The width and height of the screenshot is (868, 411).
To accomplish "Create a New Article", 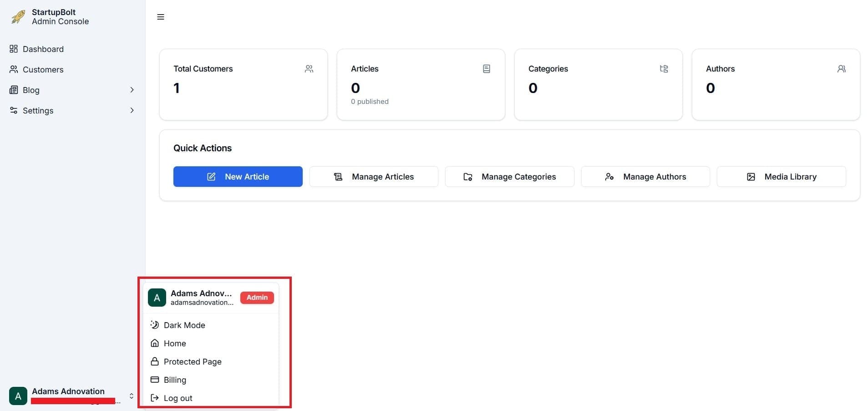I will pos(238,176).
